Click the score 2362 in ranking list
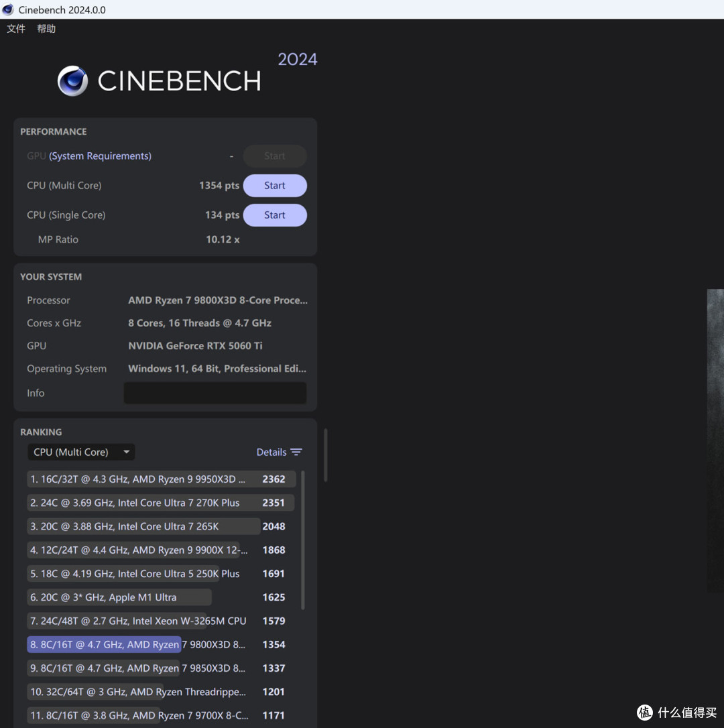Viewport: 724px width, 728px height. pos(274,479)
